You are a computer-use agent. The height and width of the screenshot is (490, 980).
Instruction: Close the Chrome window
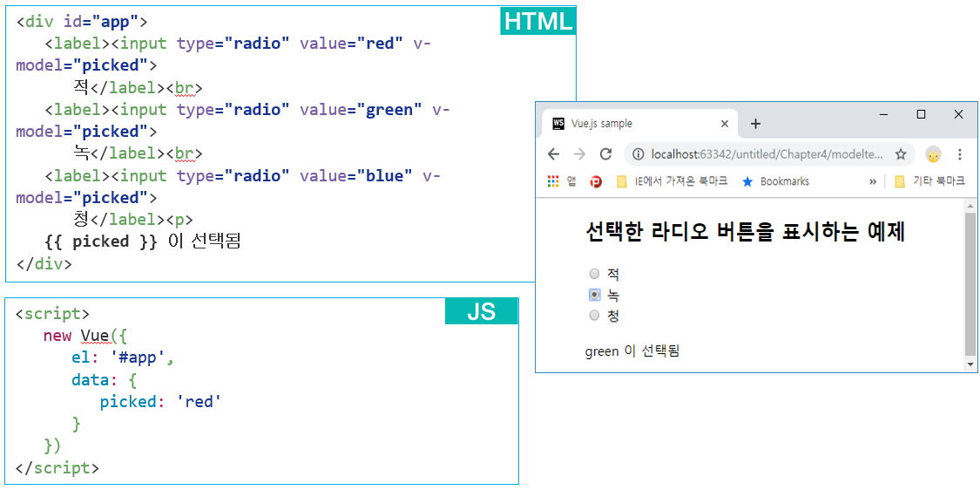959,114
